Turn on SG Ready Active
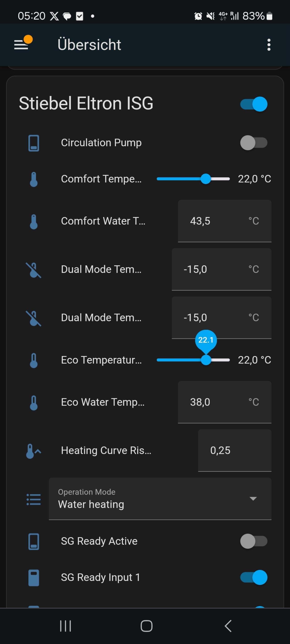Viewport: 290px width, 644px height. (254, 541)
